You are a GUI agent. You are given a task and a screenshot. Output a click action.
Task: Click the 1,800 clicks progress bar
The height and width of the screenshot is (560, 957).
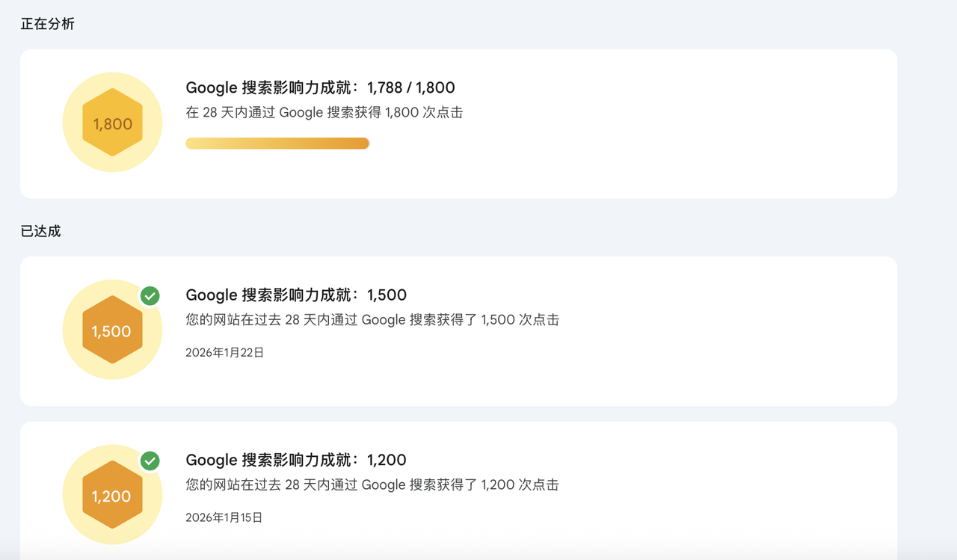pyautogui.click(x=277, y=144)
